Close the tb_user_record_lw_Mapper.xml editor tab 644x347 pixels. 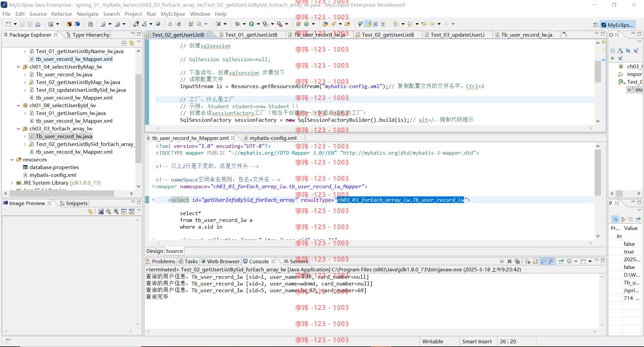(233, 138)
